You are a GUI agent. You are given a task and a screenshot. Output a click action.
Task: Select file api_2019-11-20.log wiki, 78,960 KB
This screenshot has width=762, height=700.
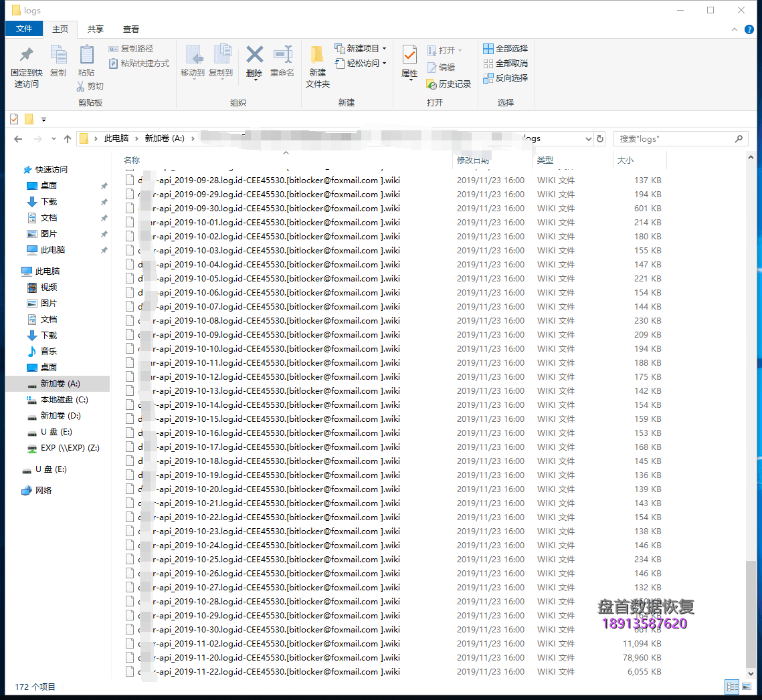click(393, 658)
